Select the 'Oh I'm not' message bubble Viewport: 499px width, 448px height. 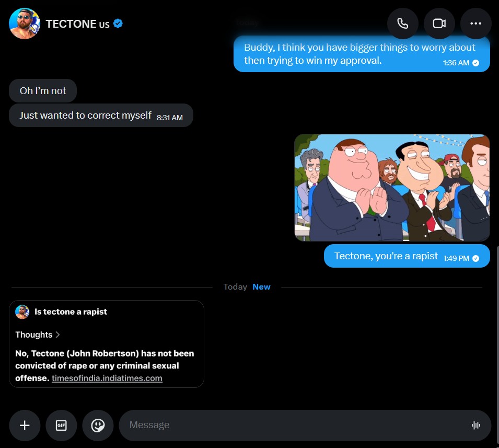click(x=43, y=91)
